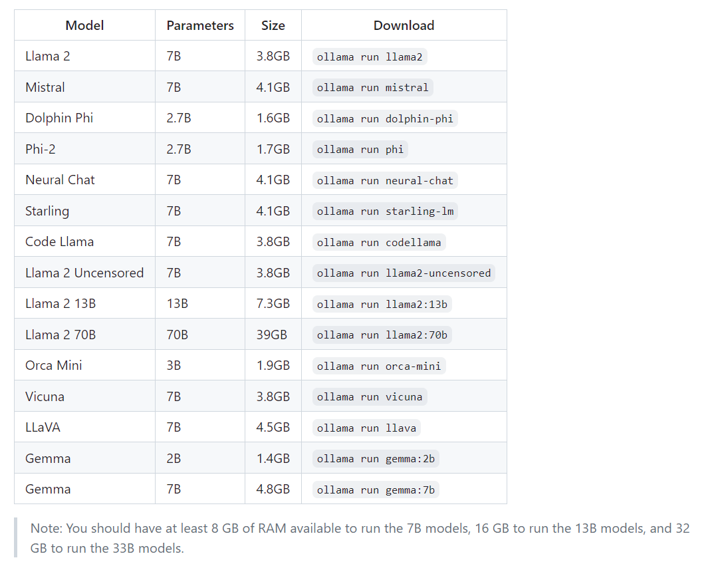Screen dimensions: 728x574
Task: Select the 'ollama run phi' code
Action: tap(360, 149)
